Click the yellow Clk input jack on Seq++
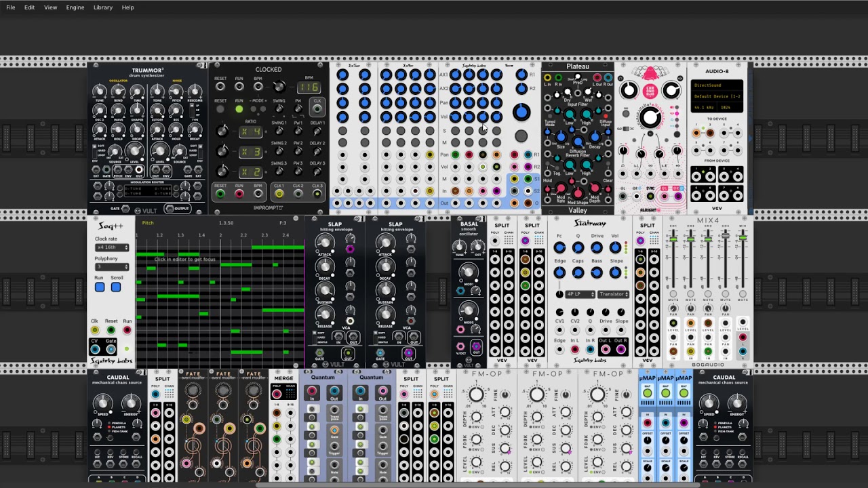Image resolution: width=868 pixels, height=488 pixels. (x=95, y=330)
